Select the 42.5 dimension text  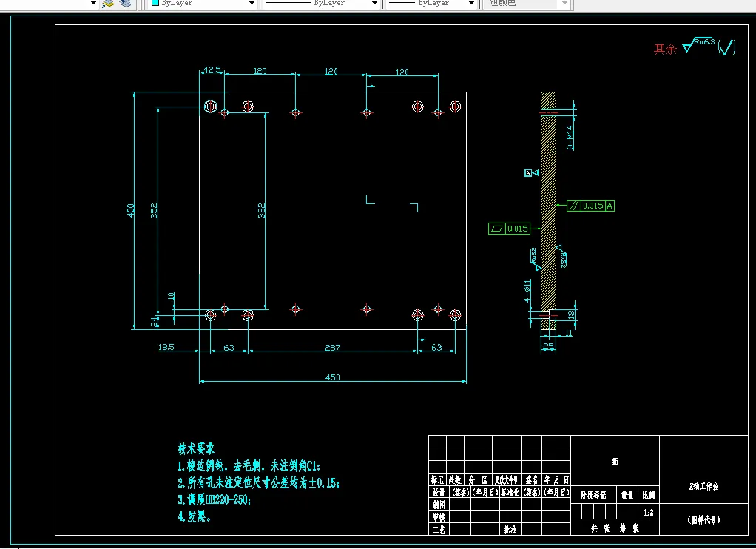[212, 70]
